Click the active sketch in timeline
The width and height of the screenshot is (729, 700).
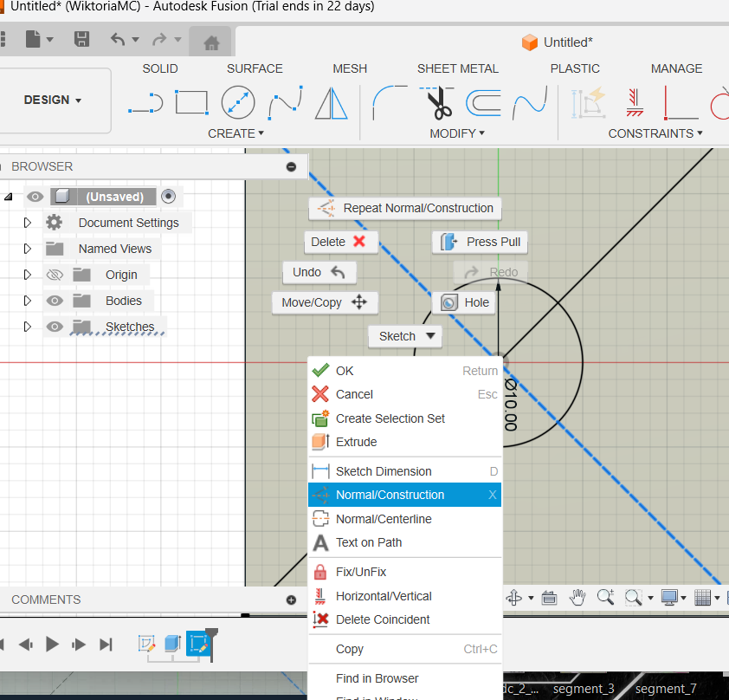click(x=199, y=644)
